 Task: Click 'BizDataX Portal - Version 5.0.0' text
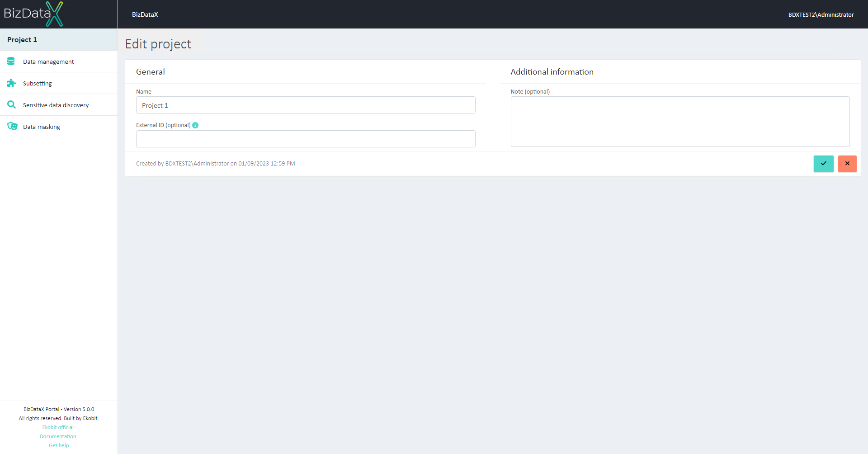tap(59, 409)
